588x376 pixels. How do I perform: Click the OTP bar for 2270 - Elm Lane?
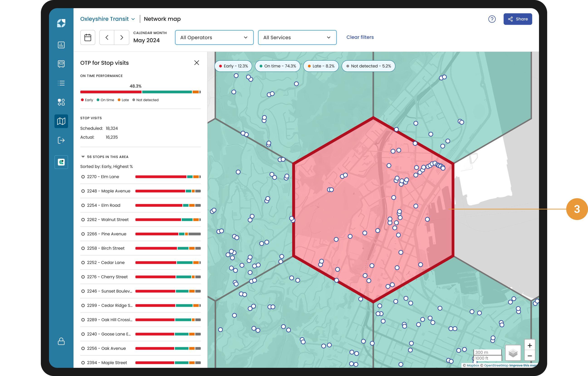(168, 177)
